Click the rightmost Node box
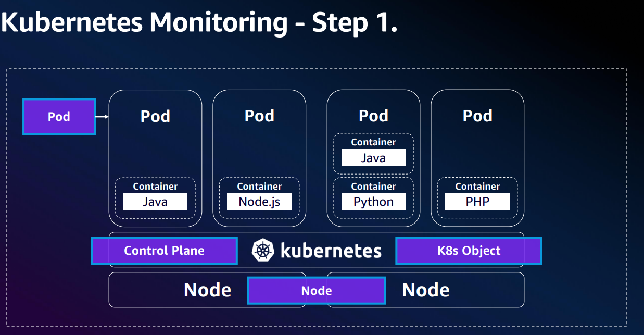 pyautogui.click(x=425, y=290)
